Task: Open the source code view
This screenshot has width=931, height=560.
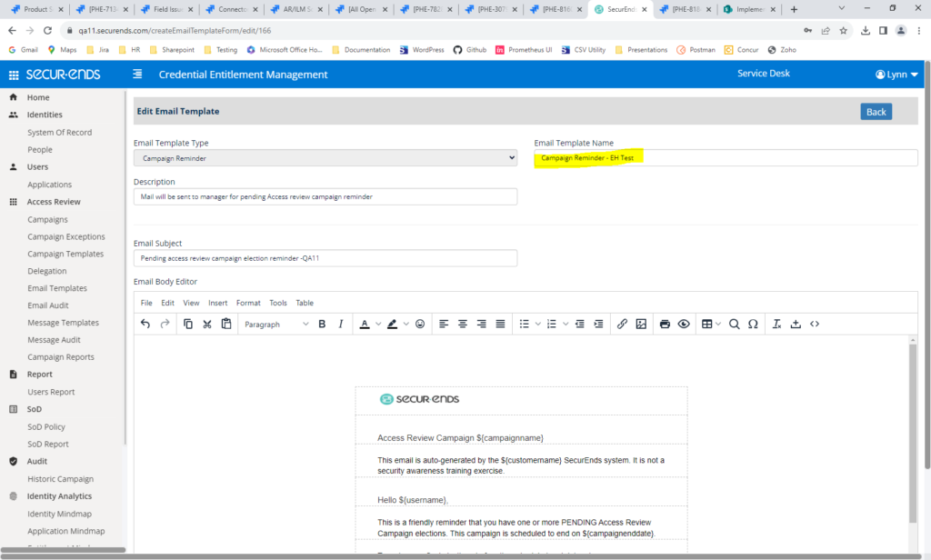Action: 815,324
